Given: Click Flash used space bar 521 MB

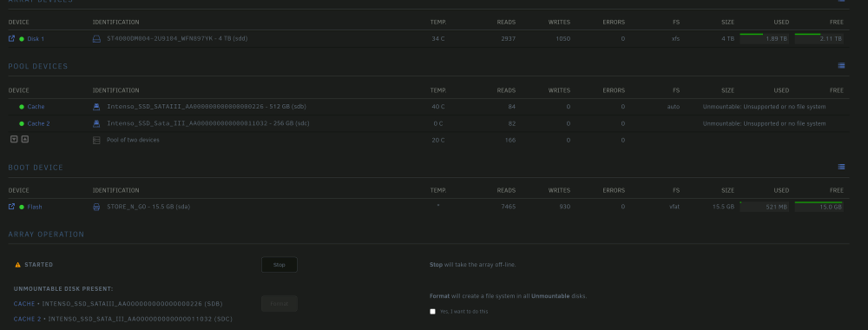Looking at the screenshot, I should point(765,207).
